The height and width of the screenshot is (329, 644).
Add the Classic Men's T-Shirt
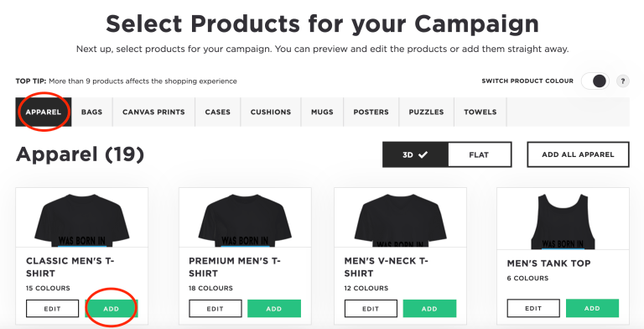point(112,309)
